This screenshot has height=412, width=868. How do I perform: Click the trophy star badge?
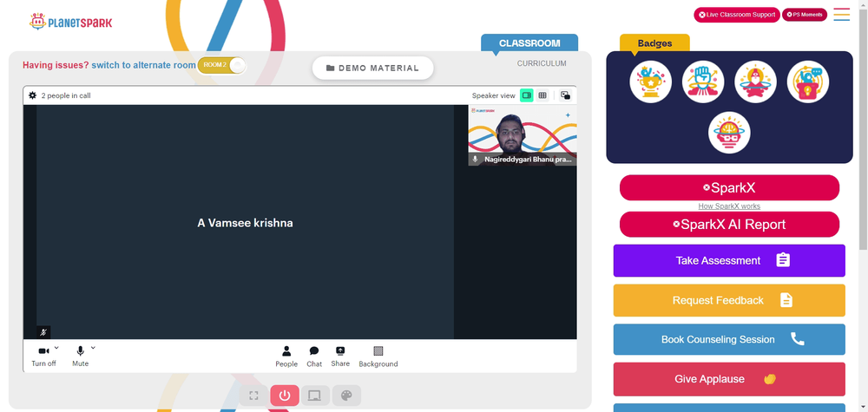pyautogui.click(x=650, y=82)
